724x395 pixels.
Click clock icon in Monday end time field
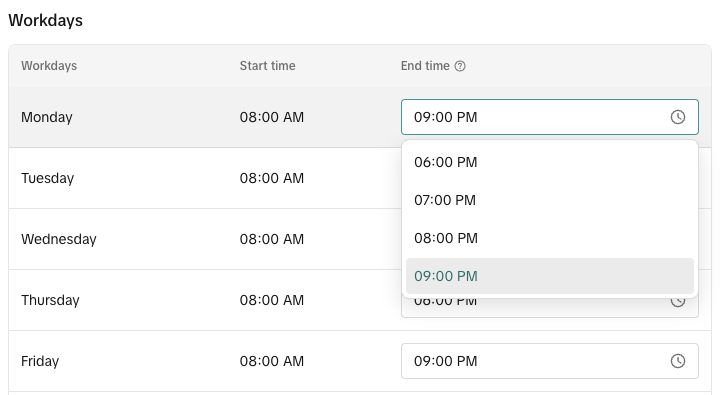coord(677,117)
